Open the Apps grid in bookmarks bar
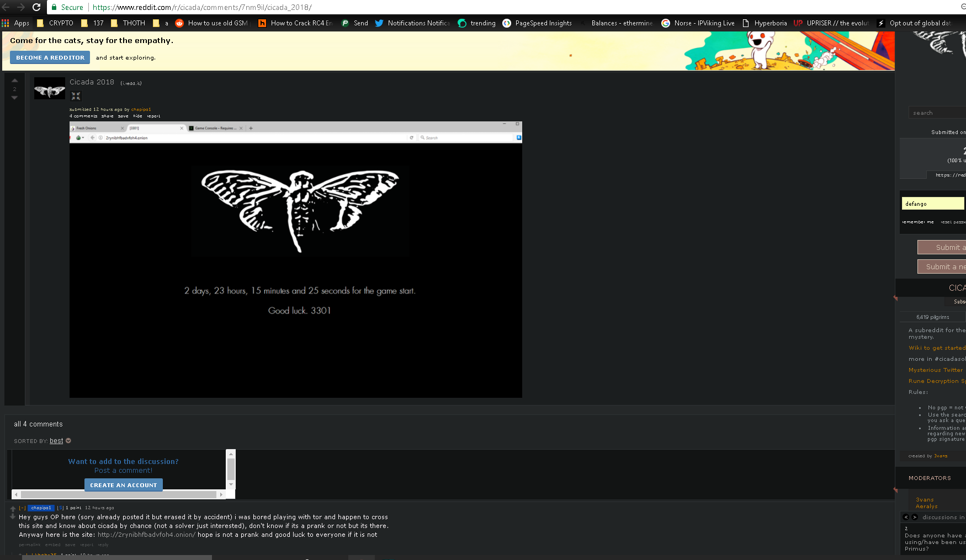The width and height of the screenshot is (966, 560). click(15, 23)
